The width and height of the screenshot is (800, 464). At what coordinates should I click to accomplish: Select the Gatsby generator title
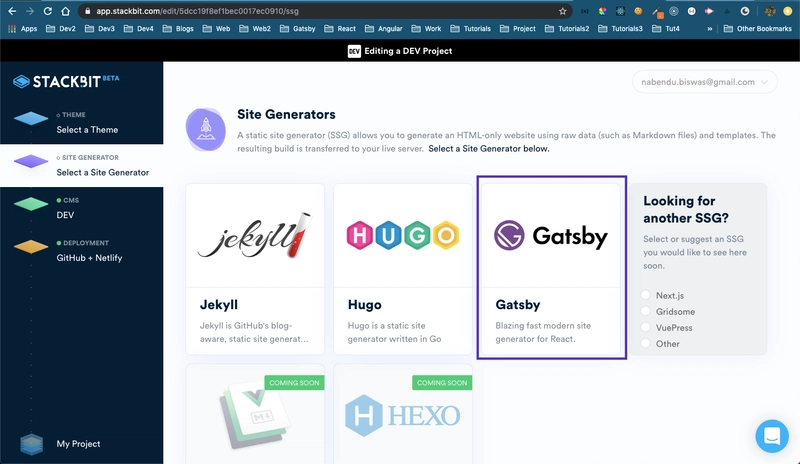[x=518, y=305]
